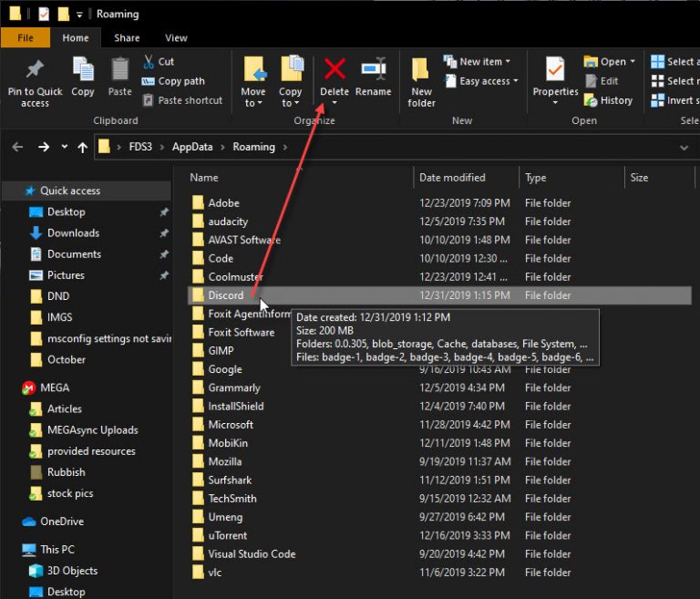Open Downloads in Quick access sidebar
The image size is (700, 599).
[x=73, y=233]
